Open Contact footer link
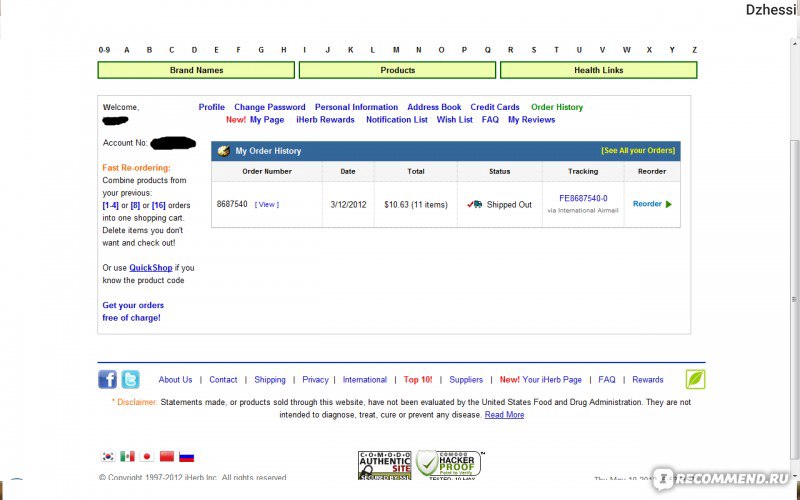 tap(223, 380)
